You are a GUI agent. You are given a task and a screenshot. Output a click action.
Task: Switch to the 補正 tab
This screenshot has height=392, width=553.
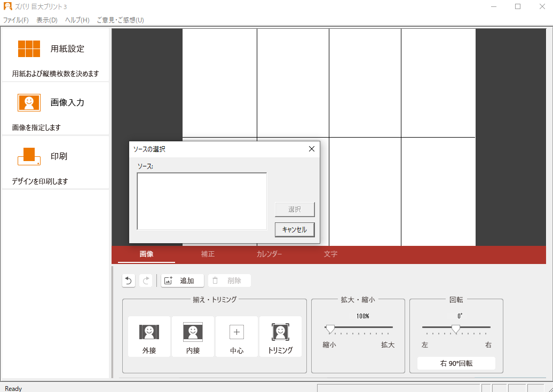tap(208, 254)
